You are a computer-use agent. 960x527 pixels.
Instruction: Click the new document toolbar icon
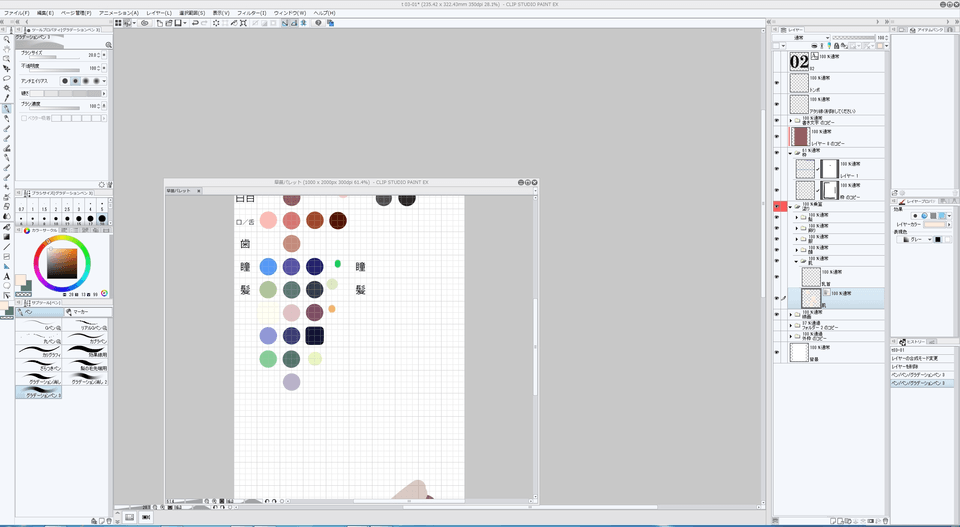point(158,22)
